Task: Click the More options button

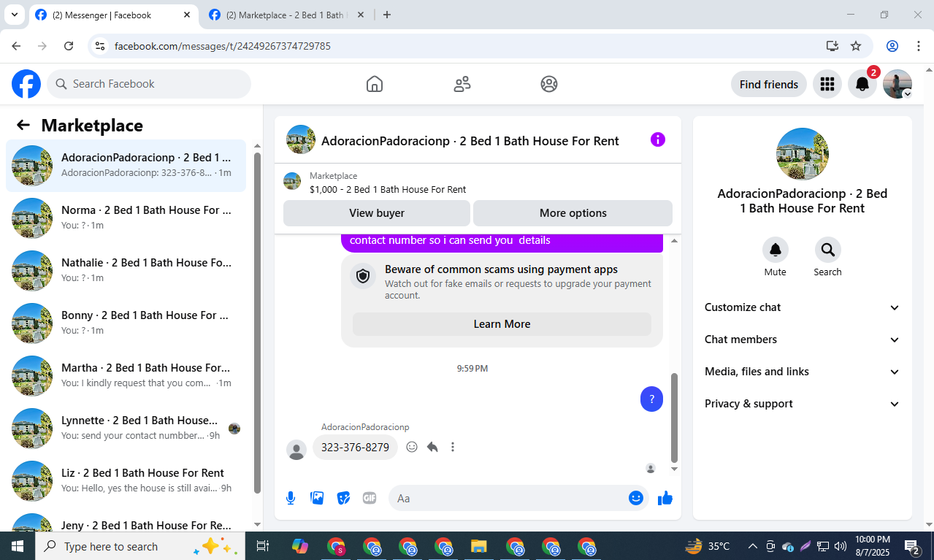Action: (x=573, y=213)
